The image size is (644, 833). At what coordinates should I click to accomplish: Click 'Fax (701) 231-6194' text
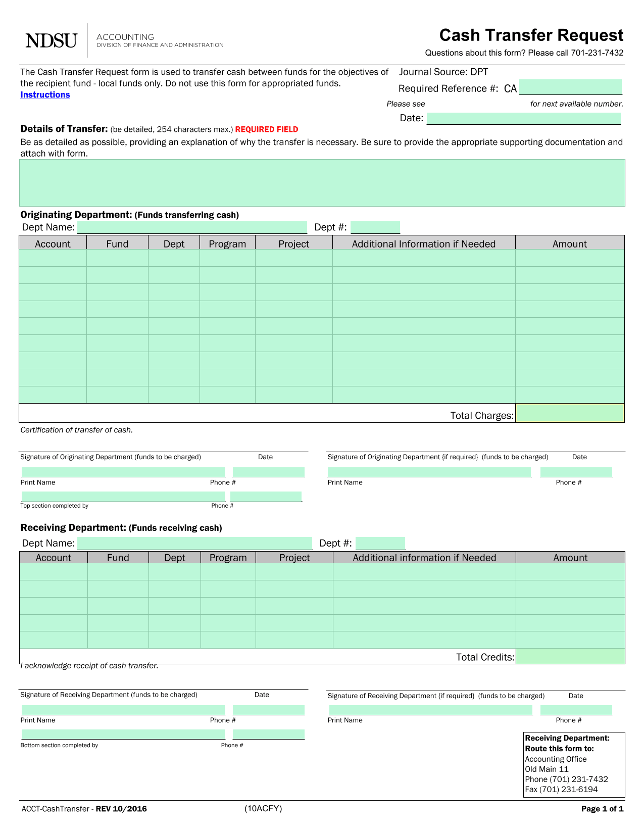(x=561, y=789)
